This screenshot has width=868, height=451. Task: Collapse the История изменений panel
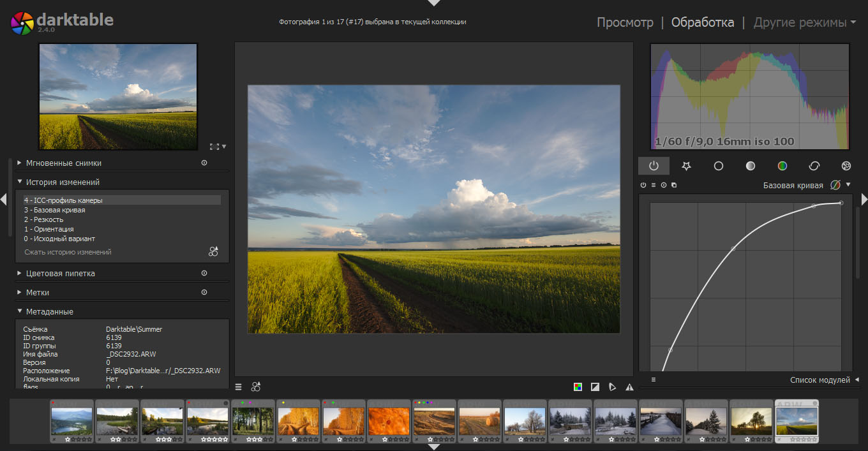[20, 182]
